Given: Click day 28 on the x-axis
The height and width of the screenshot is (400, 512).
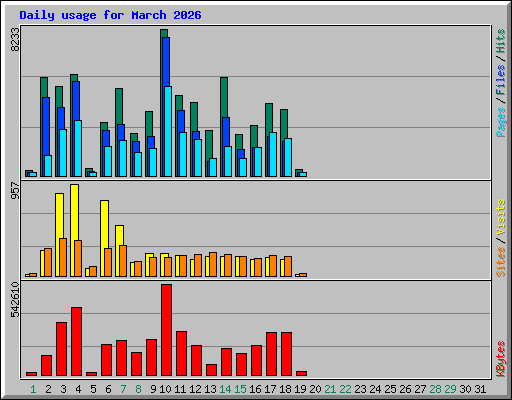Looking at the screenshot, I should click(x=435, y=389).
